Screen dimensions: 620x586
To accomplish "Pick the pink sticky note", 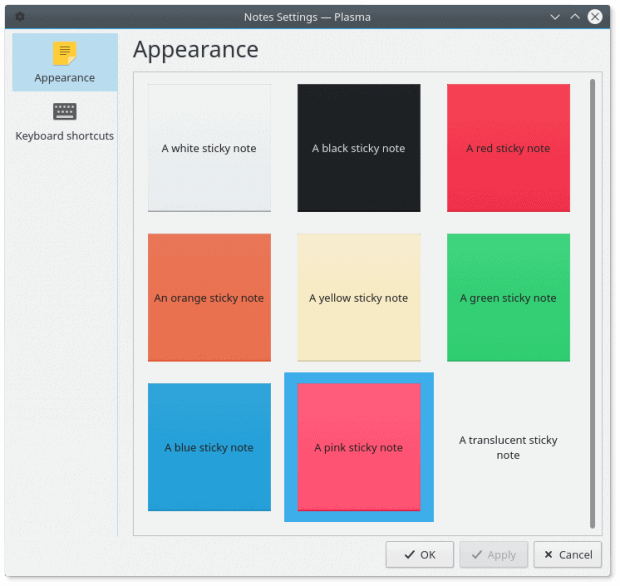I will click(359, 447).
